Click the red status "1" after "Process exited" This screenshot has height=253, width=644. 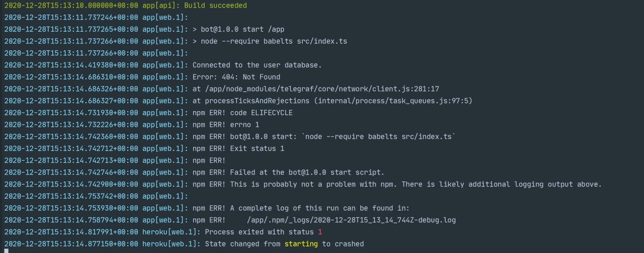pyautogui.click(x=319, y=232)
